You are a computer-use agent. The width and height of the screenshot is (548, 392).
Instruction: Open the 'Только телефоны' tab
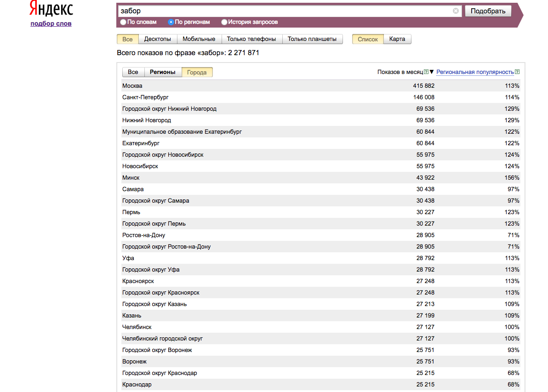(x=251, y=39)
